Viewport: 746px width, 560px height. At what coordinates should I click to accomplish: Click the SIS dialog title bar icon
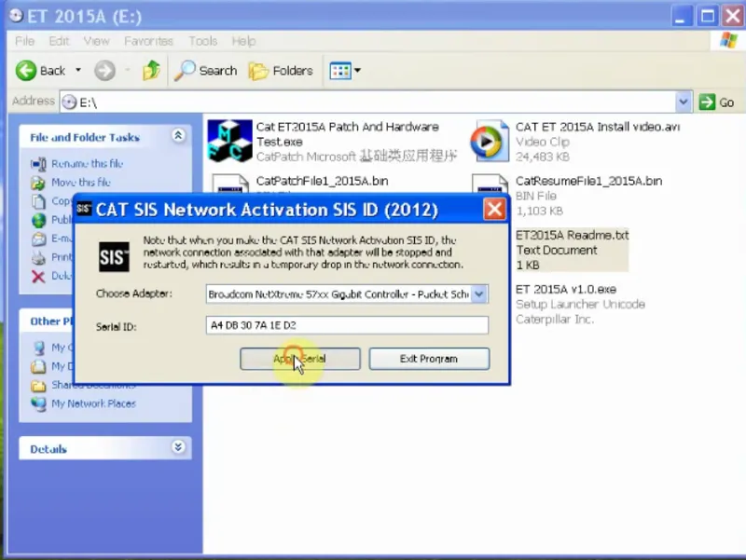click(84, 209)
